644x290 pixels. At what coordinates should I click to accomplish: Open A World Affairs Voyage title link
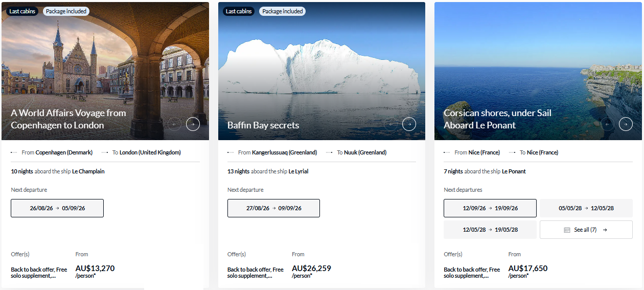(x=68, y=119)
